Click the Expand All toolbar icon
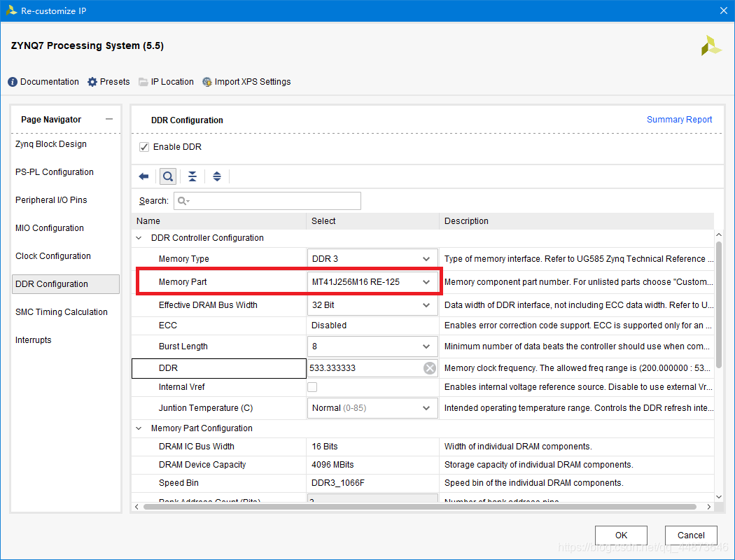 click(x=216, y=176)
